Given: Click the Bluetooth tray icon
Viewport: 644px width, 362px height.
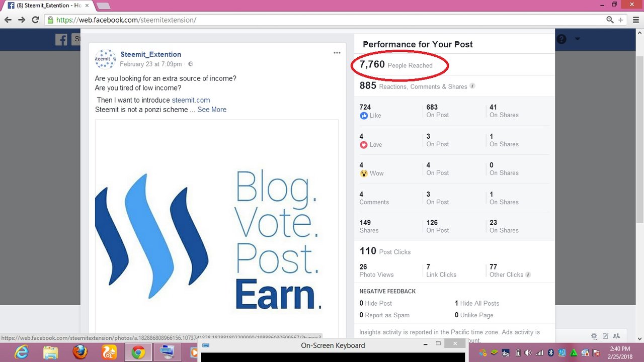Looking at the screenshot, I should click(x=551, y=352).
